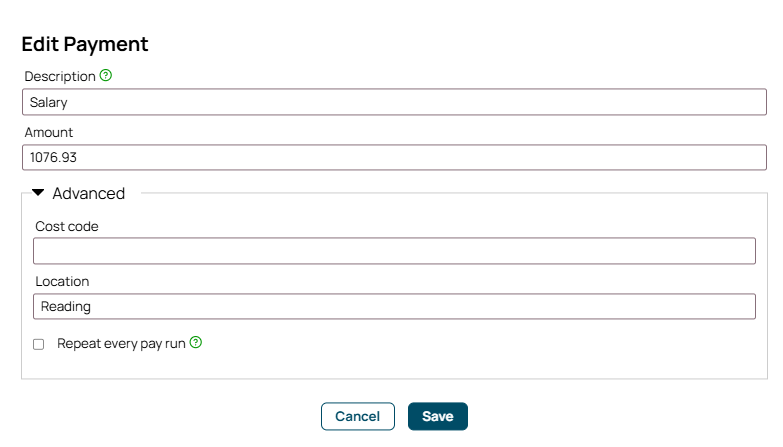The height and width of the screenshot is (447, 783).
Task: Click the help icon beside Repeat every pay run
Action: coord(196,343)
